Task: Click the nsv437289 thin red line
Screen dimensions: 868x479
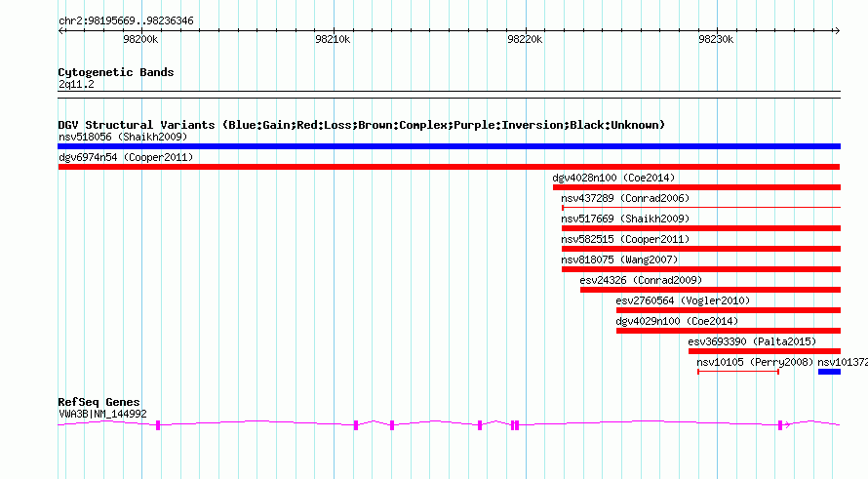Action: [x=701, y=208]
